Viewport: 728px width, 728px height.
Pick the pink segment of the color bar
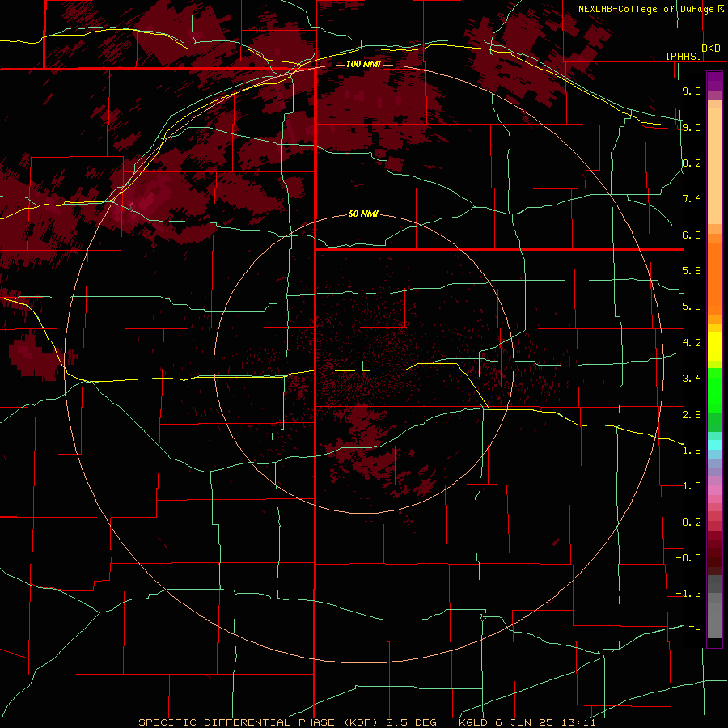click(x=714, y=490)
